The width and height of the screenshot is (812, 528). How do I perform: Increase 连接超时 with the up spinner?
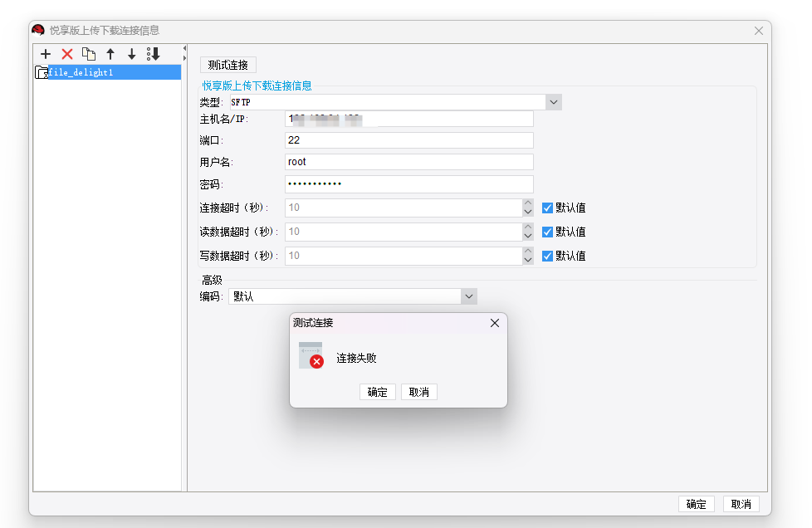528,203
